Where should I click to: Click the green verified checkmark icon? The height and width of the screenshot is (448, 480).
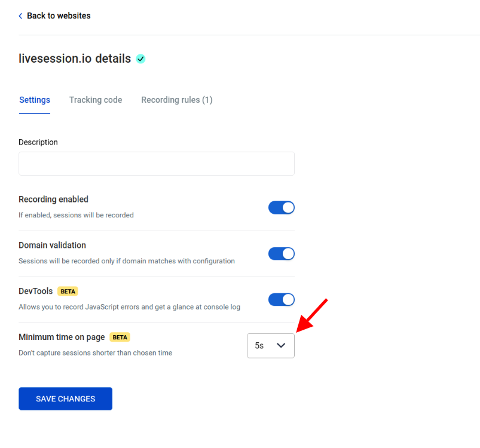140,59
